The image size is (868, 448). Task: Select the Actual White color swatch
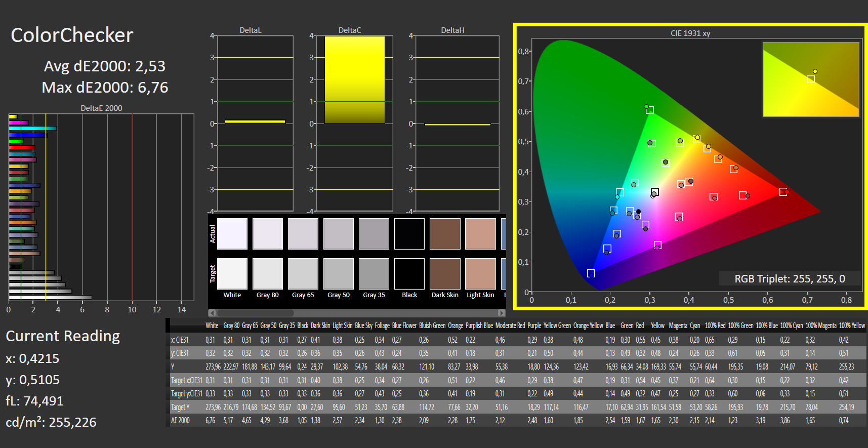[x=232, y=234]
